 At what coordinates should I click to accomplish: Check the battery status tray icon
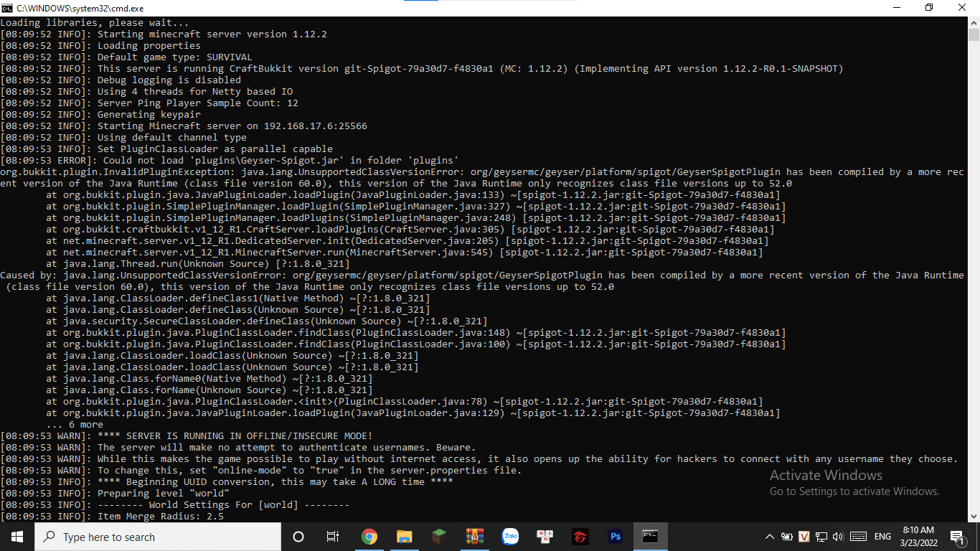[x=787, y=537]
